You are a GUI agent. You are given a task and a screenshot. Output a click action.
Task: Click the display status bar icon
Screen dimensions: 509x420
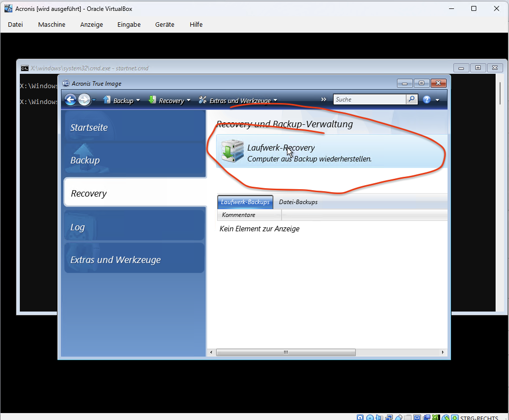click(x=417, y=418)
